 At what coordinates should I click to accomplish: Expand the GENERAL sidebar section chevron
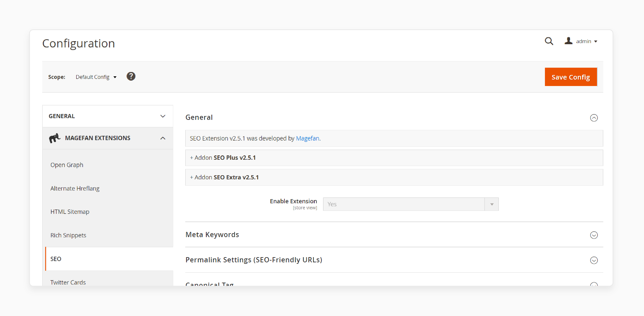coord(163,116)
